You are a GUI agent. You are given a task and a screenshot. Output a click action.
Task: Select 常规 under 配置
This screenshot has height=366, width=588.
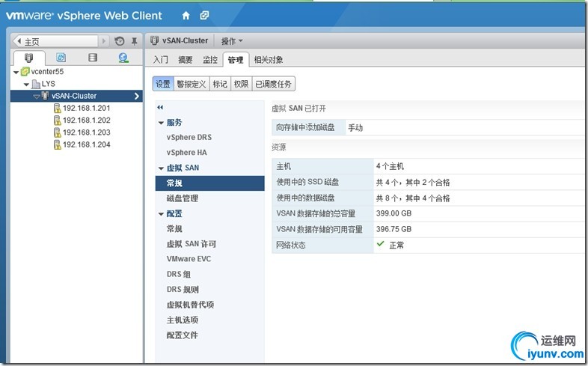(174, 228)
